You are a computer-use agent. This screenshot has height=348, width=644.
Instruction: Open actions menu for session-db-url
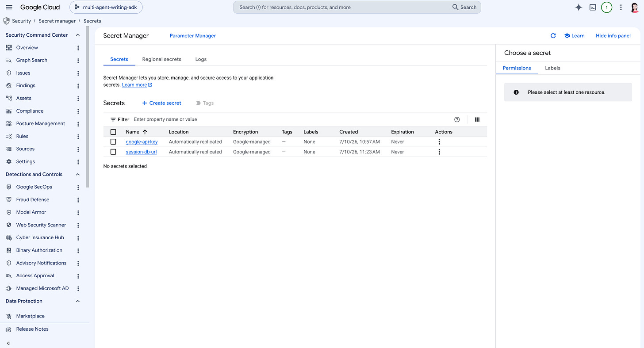pyautogui.click(x=439, y=152)
